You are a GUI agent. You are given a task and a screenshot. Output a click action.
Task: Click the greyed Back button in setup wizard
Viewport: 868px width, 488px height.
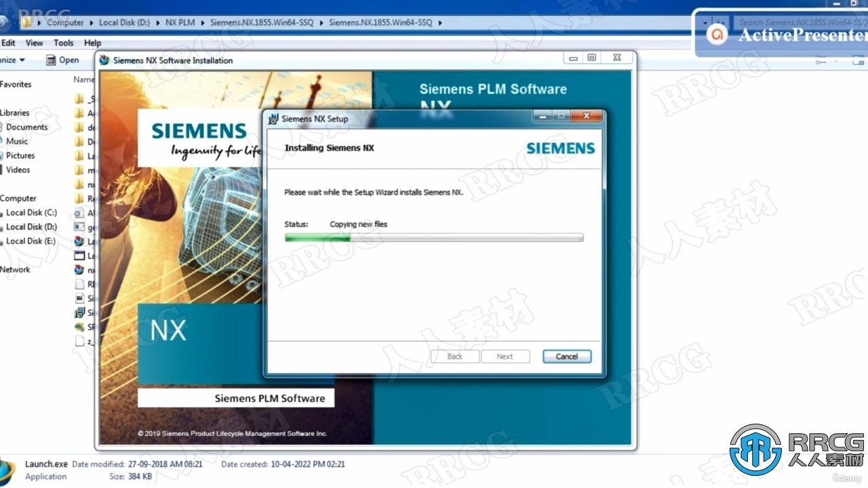455,357
